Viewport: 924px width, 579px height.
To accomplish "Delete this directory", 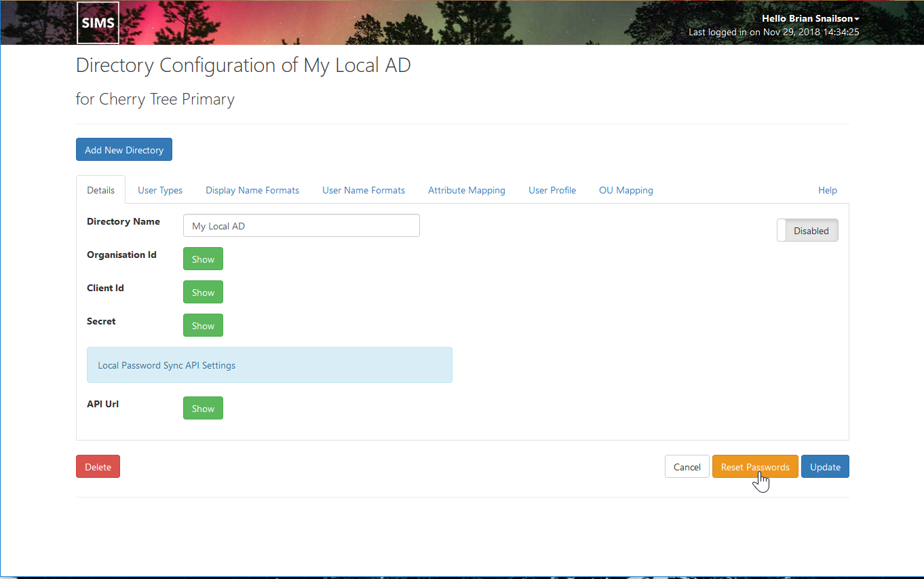I will click(x=98, y=467).
